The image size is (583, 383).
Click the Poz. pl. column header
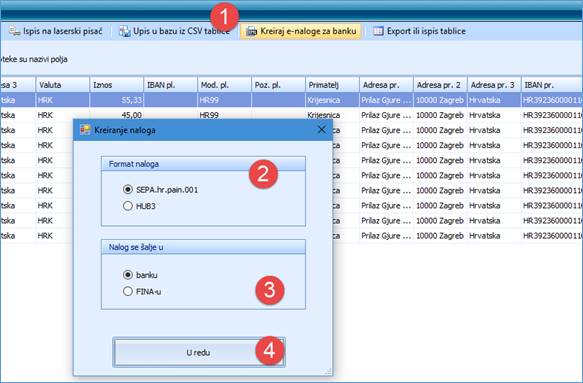[278, 85]
